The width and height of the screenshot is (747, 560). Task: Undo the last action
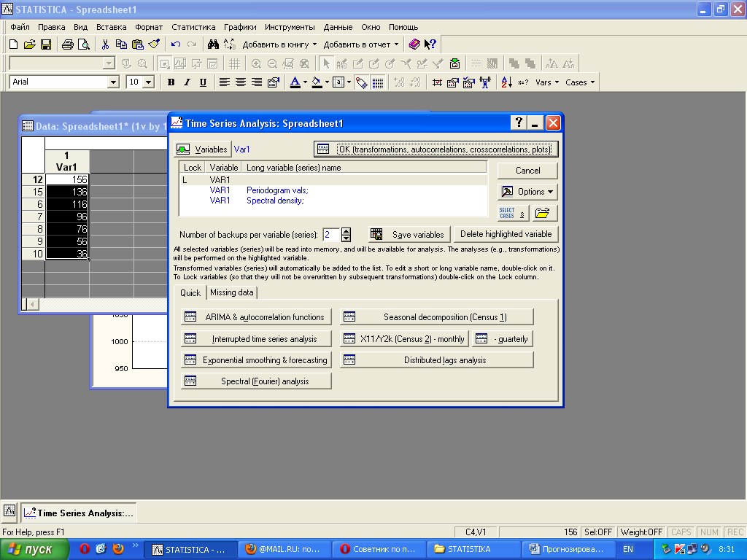(176, 44)
